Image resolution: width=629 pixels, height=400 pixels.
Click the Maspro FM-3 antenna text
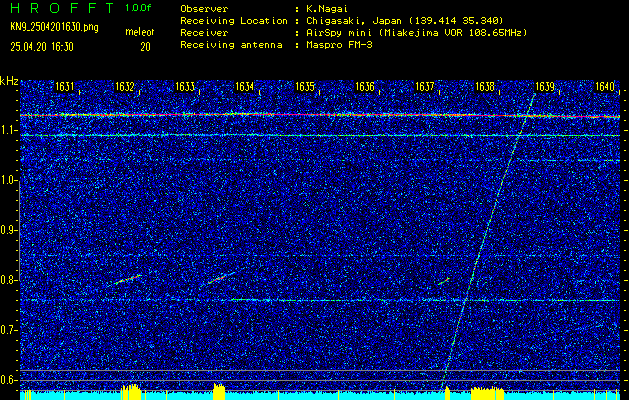[x=339, y=45]
